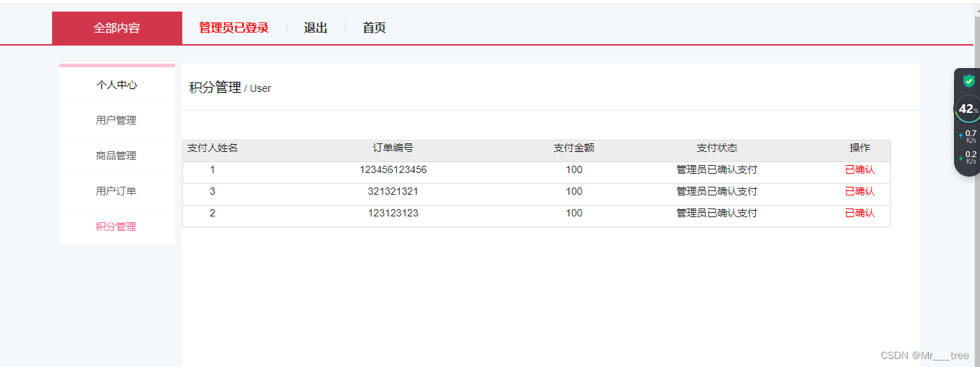Click the upload speed 0.7 K/s indicator
Image resolution: width=980 pixels, height=367 pixels.
(968, 136)
